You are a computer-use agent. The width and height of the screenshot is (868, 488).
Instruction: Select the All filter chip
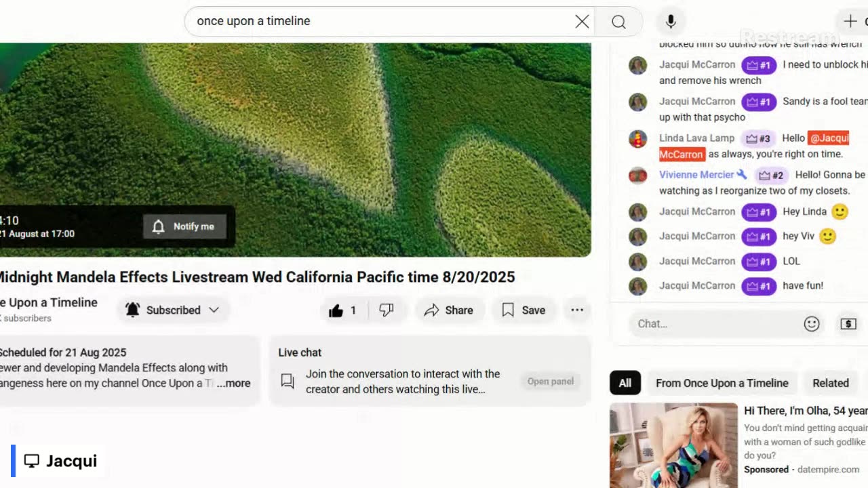pyautogui.click(x=625, y=383)
